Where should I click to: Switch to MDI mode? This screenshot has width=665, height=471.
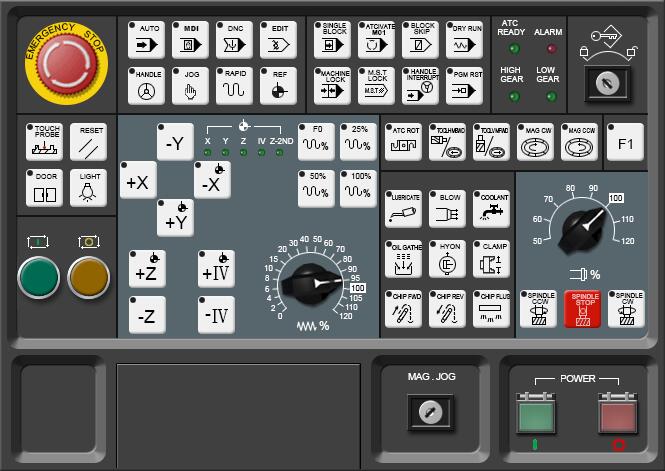pos(190,39)
